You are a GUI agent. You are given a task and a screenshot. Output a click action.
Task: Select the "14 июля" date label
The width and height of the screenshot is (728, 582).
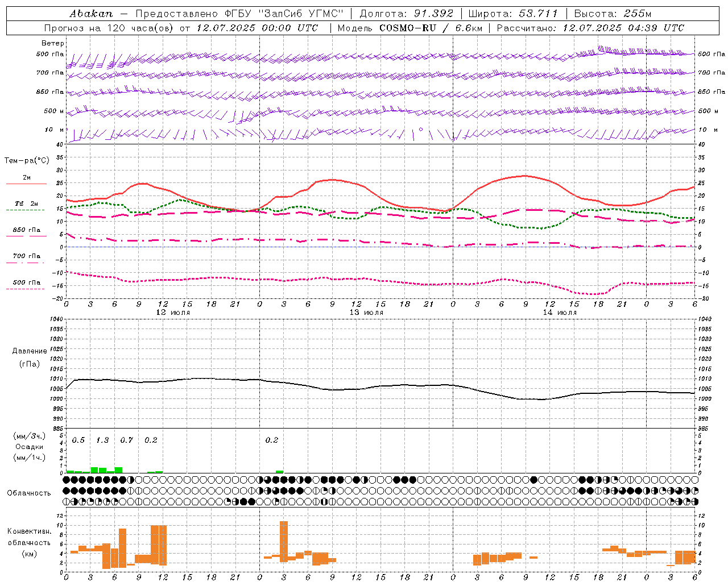pyautogui.click(x=560, y=313)
